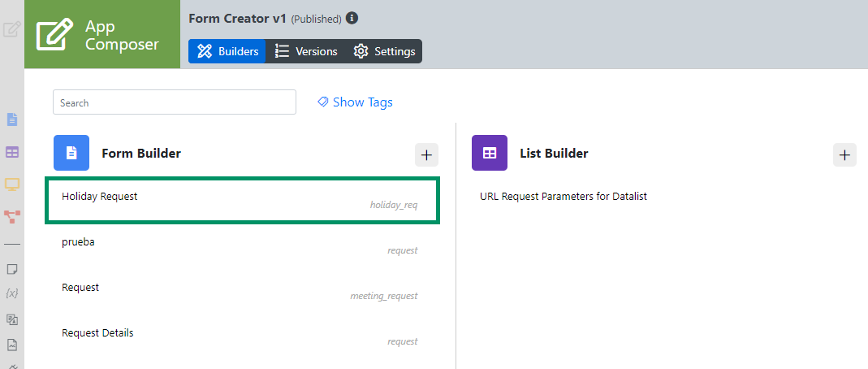
Task: Open the userview sidebar monitor icon
Action: coord(12,184)
